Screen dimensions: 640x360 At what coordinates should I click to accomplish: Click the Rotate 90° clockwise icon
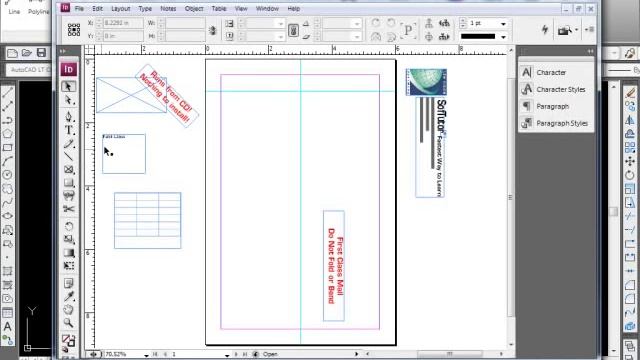tap(376, 23)
